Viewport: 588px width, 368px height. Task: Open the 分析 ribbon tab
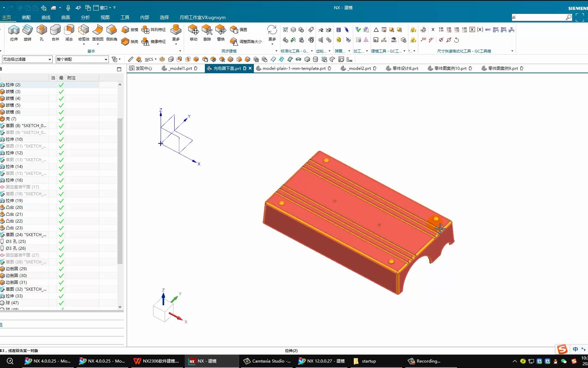click(85, 17)
